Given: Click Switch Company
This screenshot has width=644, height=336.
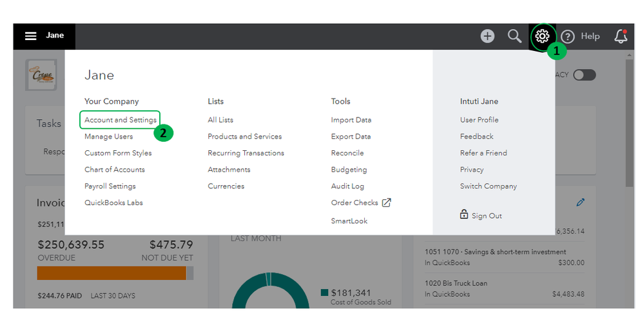Looking at the screenshot, I should coord(489,186).
